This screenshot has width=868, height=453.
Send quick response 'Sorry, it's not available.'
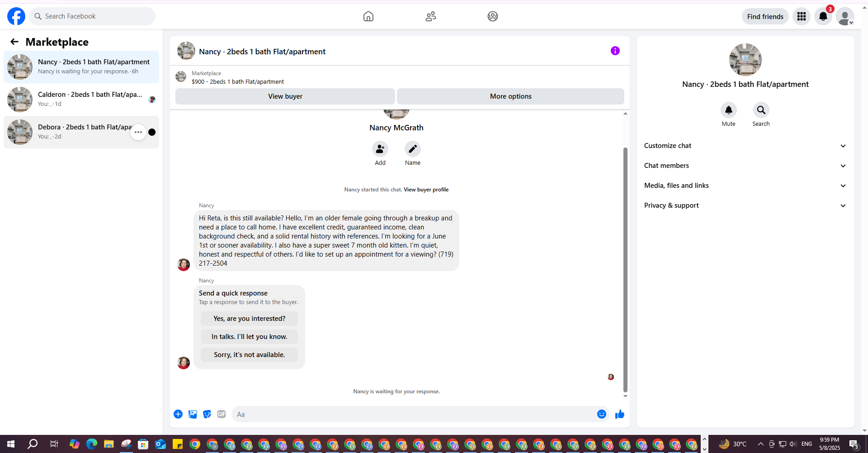click(250, 355)
